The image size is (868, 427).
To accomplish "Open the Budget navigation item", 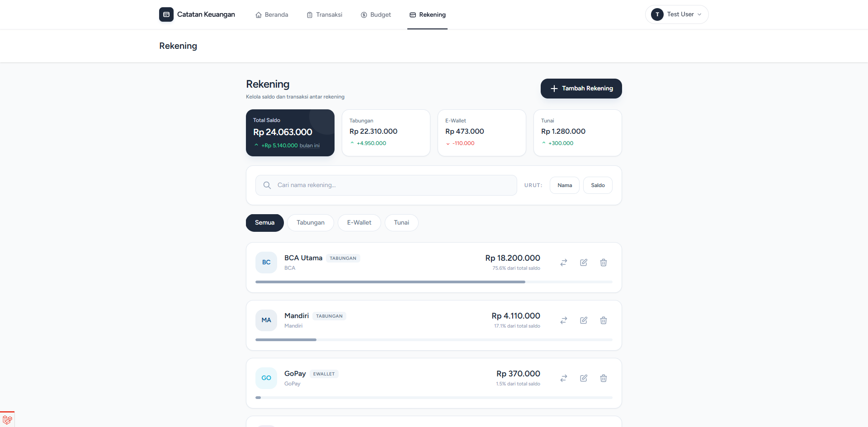I will click(x=376, y=15).
